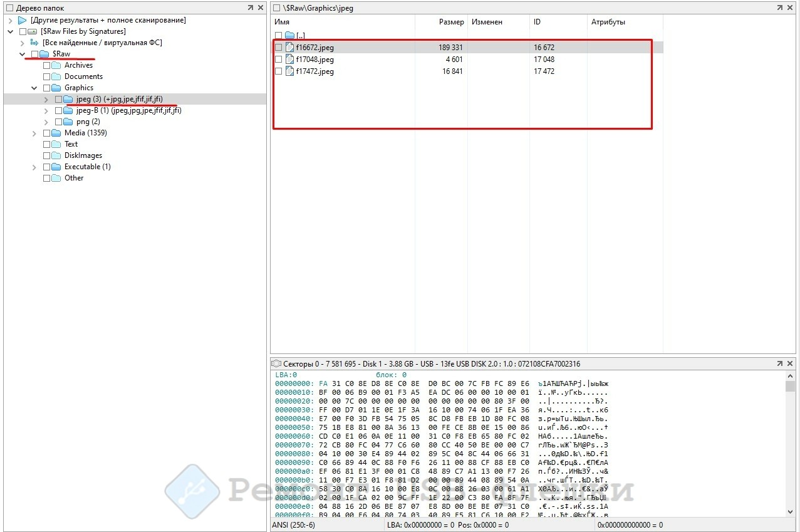
Task: Click the hex viewer scroll down arrow
Action: (790, 512)
